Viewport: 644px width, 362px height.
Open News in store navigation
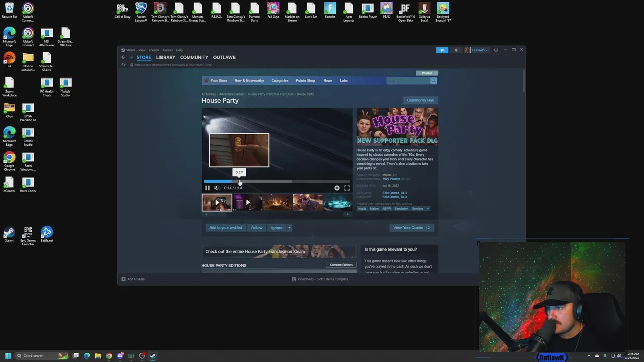tap(328, 80)
